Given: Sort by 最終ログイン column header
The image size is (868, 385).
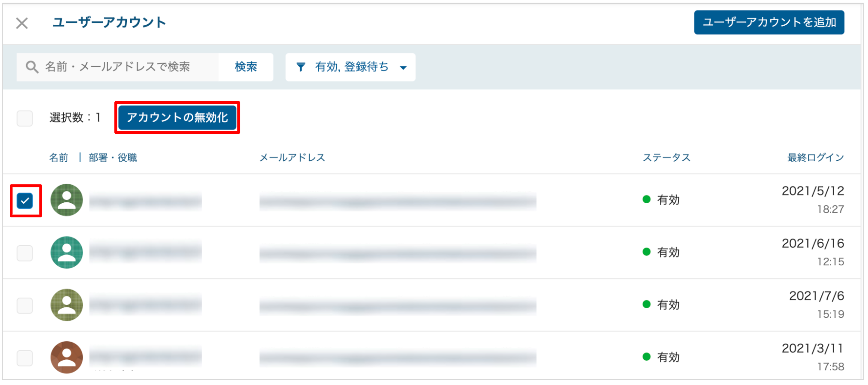Looking at the screenshot, I should (815, 157).
